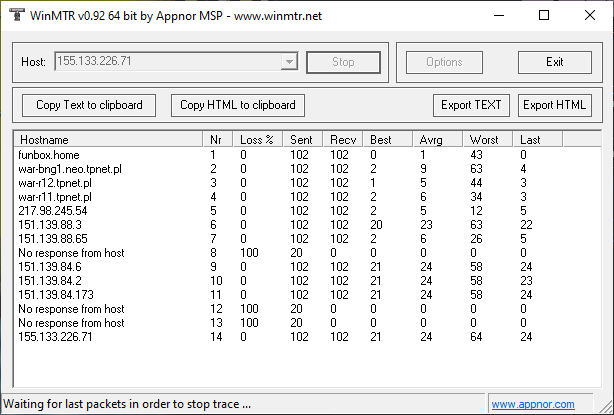Click the Worst value 12 for 217.98.245.54
614x415 pixels.
pos(476,211)
